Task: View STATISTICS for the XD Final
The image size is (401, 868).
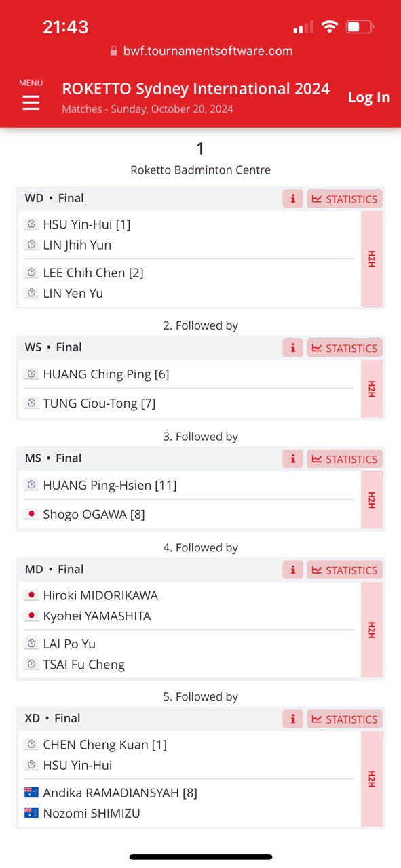Action: [x=345, y=719]
